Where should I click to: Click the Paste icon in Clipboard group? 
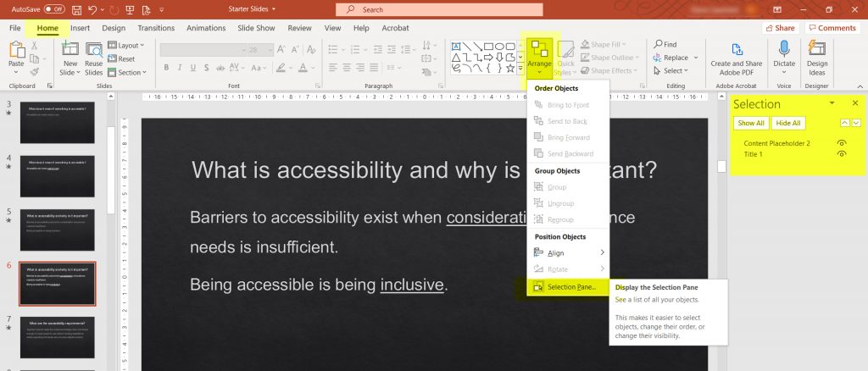(16, 50)
